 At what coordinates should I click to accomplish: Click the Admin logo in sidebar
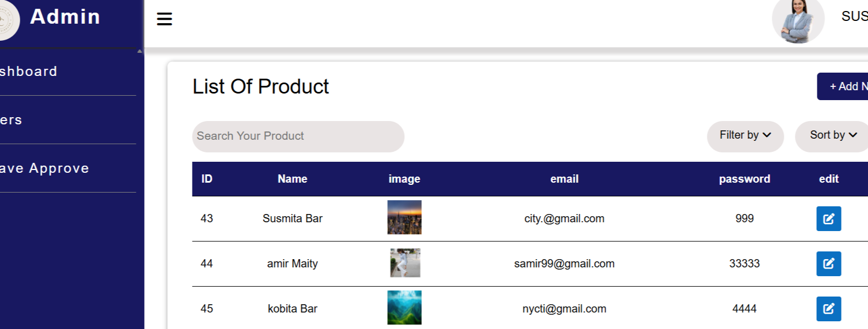point(7,20)
